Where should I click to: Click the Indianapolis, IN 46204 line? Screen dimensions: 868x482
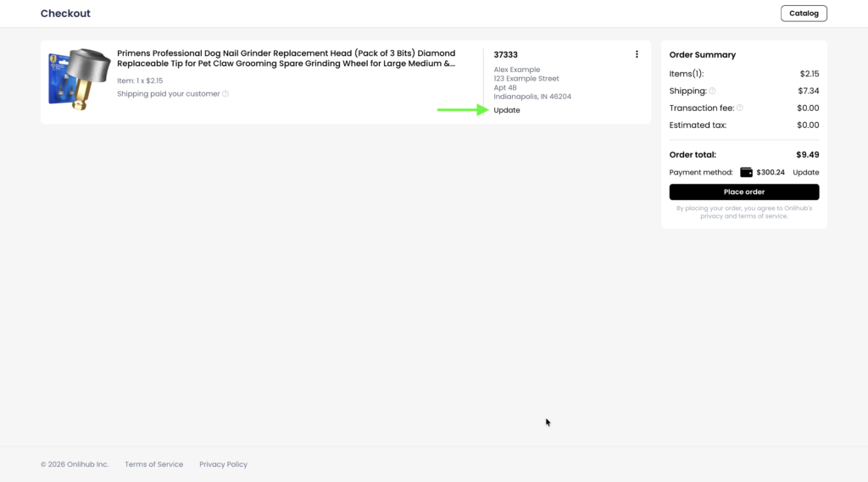coord(532,97)
